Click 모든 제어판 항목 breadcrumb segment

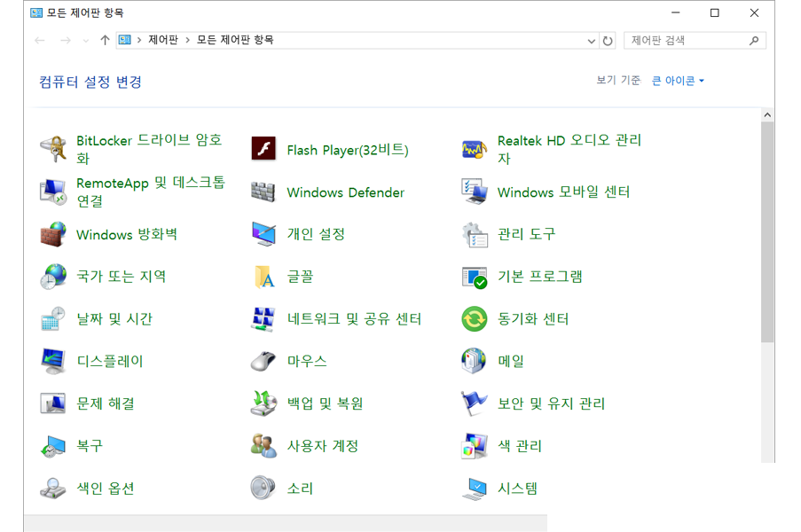tap(235, 40)
